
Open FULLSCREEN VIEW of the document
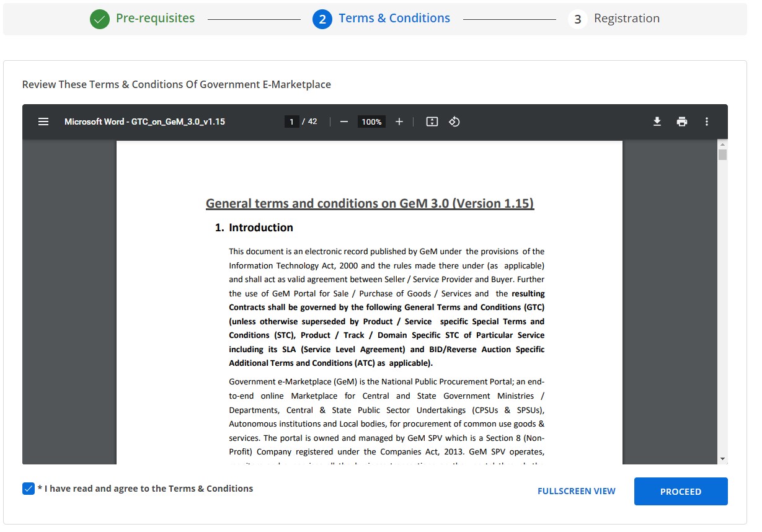click(576, 490)
